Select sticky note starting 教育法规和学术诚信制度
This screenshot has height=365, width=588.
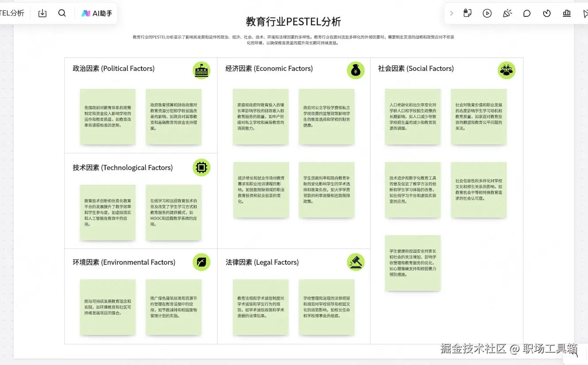pyautogui.click(x=261, y=307)
